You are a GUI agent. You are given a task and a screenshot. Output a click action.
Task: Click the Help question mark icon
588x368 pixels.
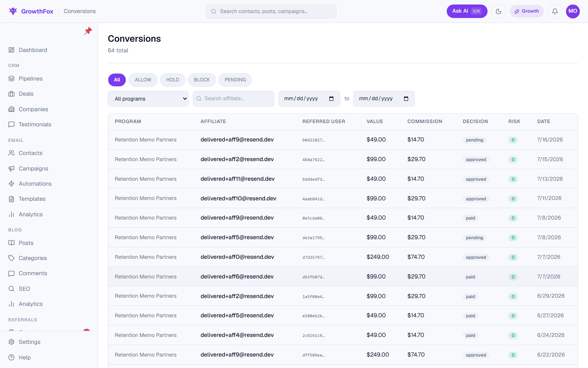[11, 357]
